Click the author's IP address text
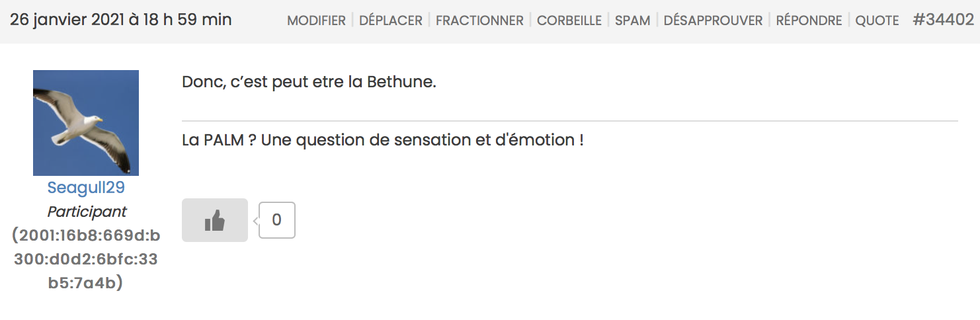The image size is (980, 320). point(86,259)
